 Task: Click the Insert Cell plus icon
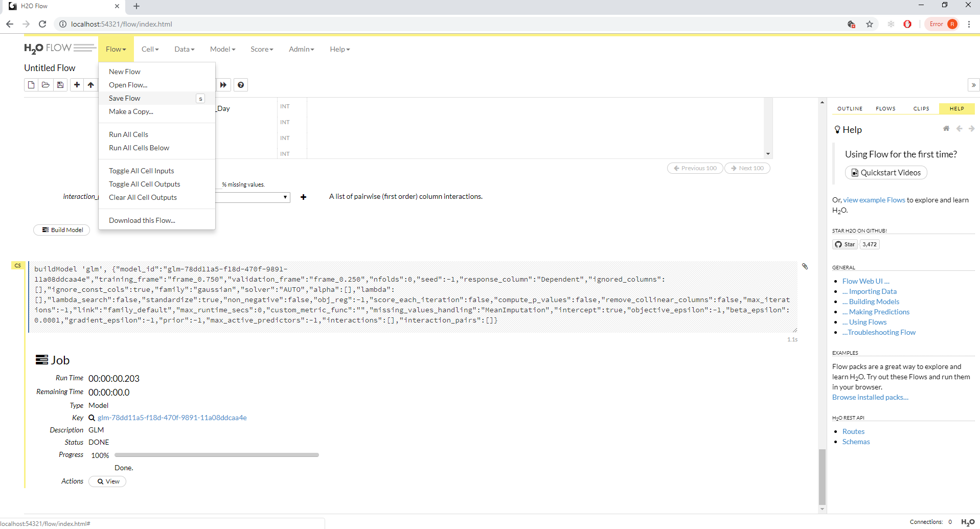[x=77, y=85]
